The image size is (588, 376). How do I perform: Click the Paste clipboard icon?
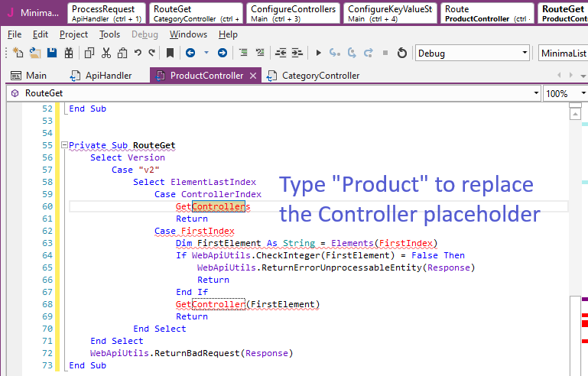click(x=122, y=53)
